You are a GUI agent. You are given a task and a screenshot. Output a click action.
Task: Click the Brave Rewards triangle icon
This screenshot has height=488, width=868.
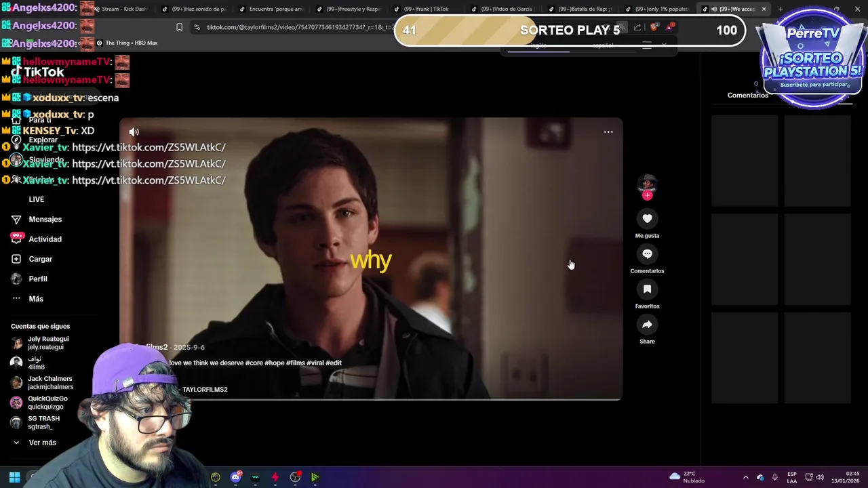click(x=671, y=27)
